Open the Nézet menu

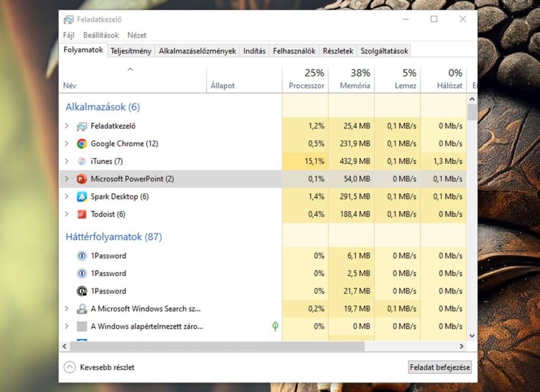pos(137,35)
